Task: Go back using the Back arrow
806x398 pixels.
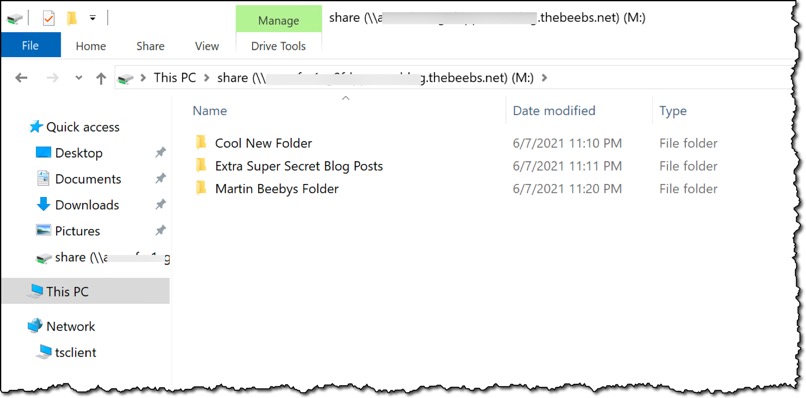Action: [21, 78]
